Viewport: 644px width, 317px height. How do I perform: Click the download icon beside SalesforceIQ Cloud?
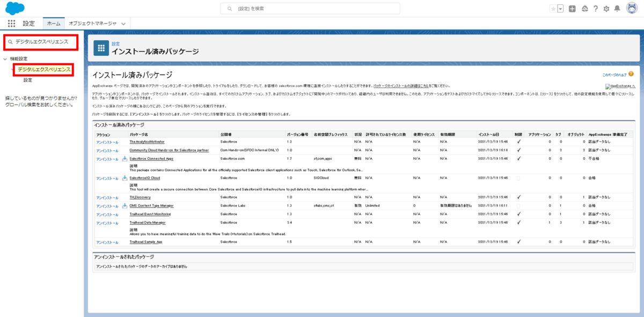(x=125, y=178)
